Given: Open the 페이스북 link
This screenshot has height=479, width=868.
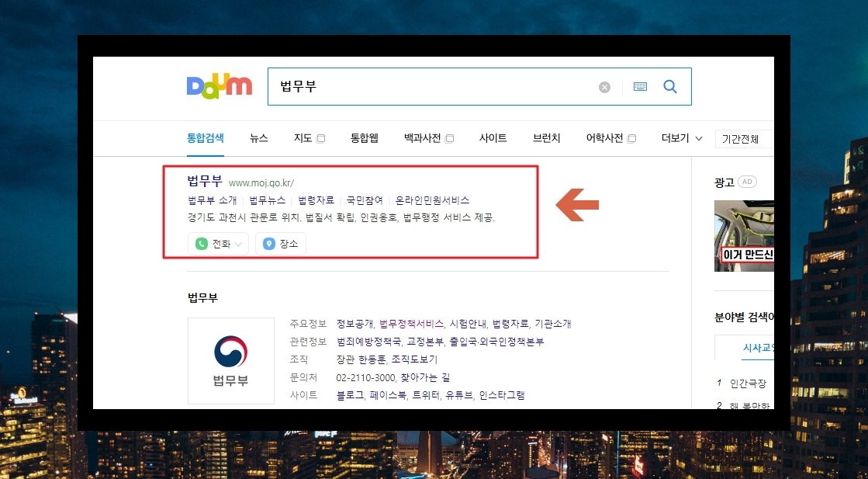Looking at the screenshot, I should pyautogui.click(x=388, y=395).
